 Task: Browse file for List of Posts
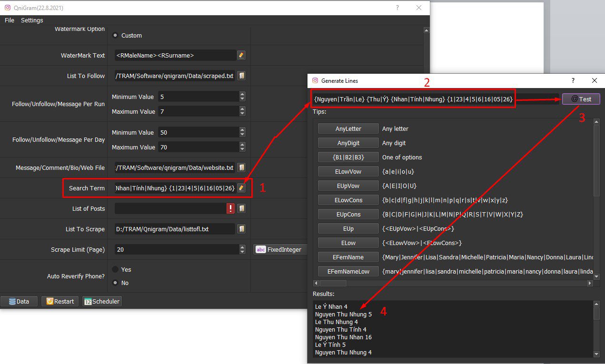[x=241, y=208]
